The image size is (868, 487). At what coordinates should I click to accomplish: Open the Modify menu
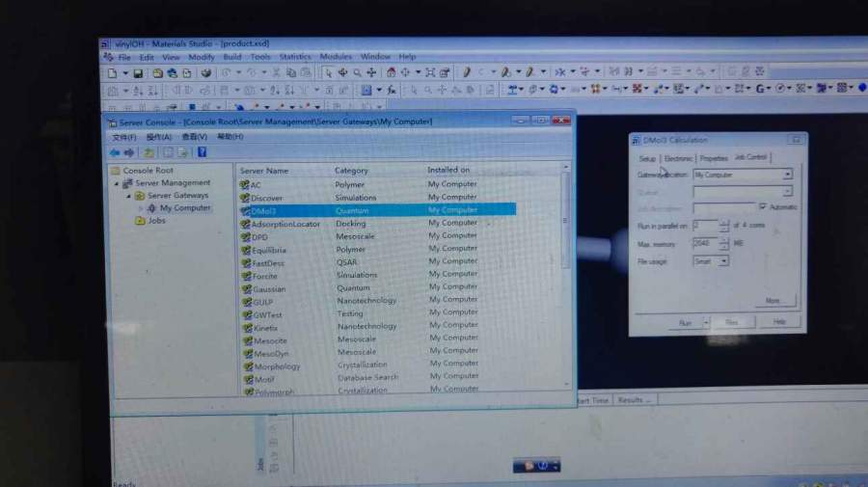(201, 57)
